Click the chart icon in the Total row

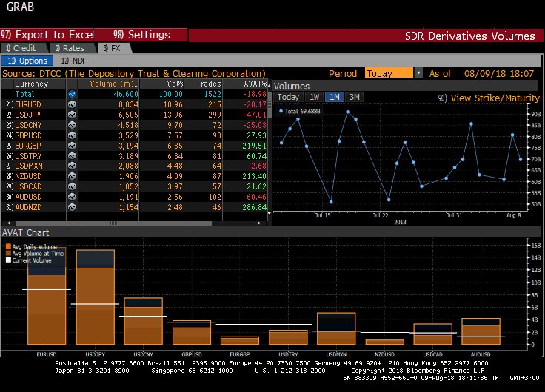(x=72, y=94)
